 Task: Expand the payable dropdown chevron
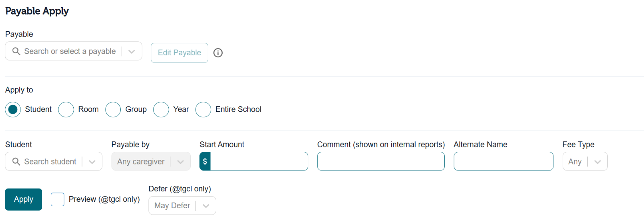coord(132,51)
